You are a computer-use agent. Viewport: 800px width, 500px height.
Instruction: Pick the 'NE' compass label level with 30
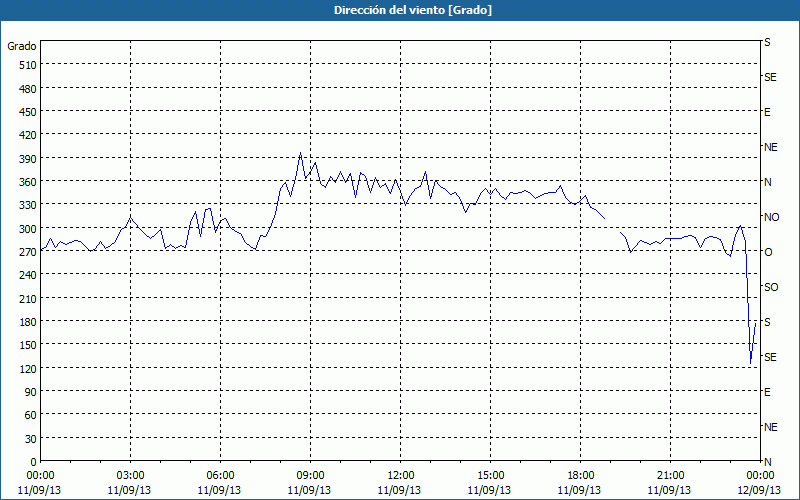(x=770, y=427)
